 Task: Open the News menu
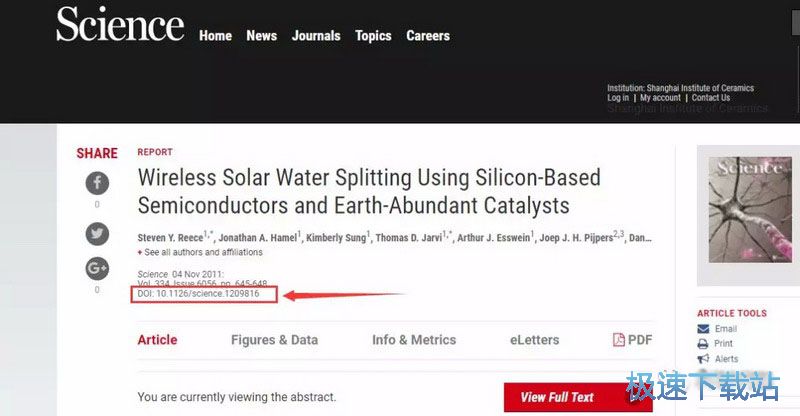tap(262, 36)
